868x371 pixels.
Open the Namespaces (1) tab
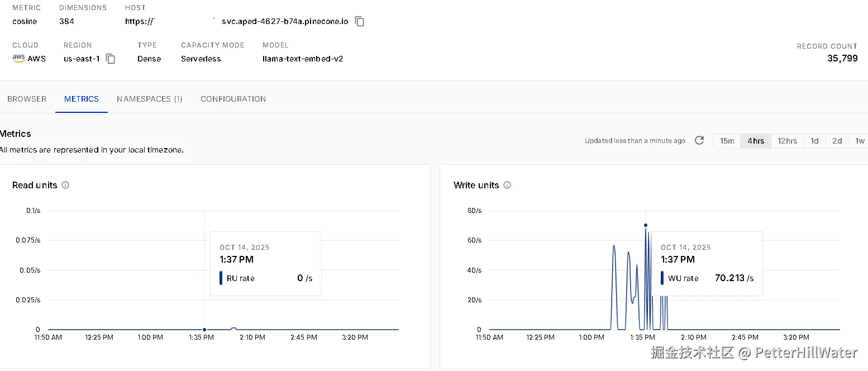(x=150, y=99)
